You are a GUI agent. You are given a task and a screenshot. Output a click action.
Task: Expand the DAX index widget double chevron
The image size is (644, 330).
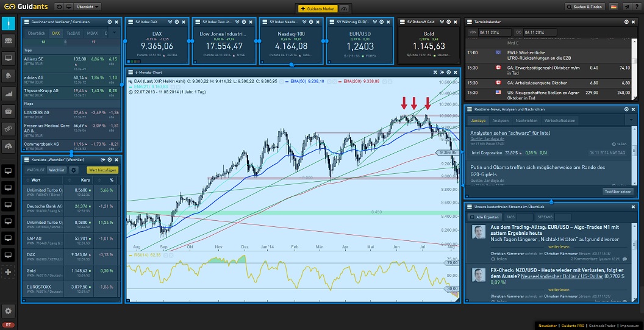pos(168,21)
